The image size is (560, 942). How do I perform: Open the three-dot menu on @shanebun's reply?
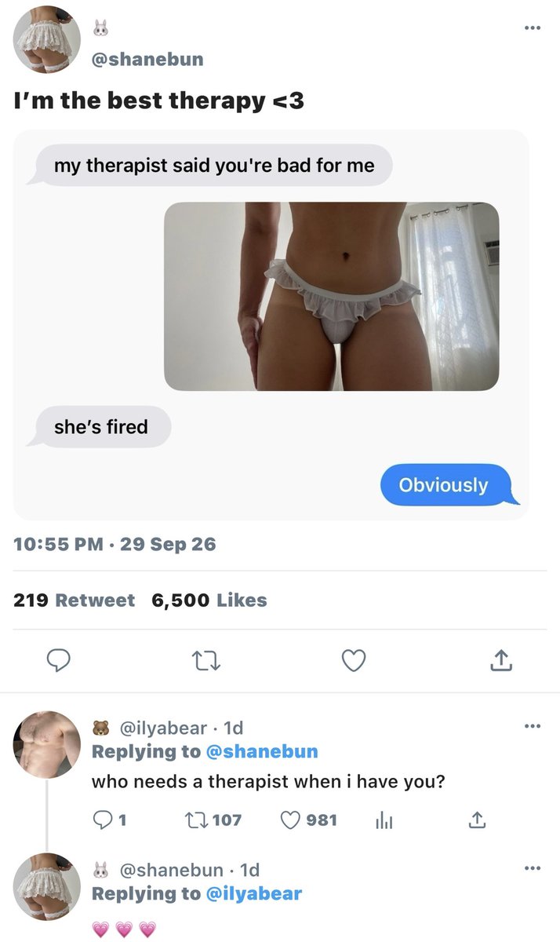point(533,867)
